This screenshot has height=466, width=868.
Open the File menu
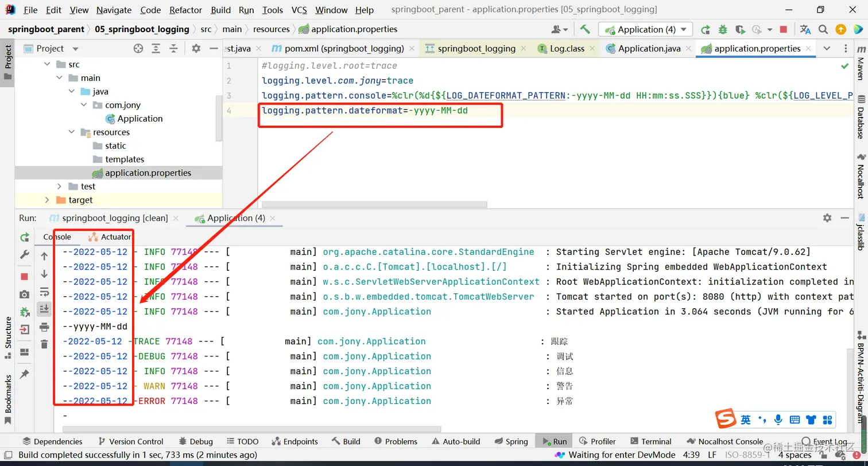coord(30,10)
